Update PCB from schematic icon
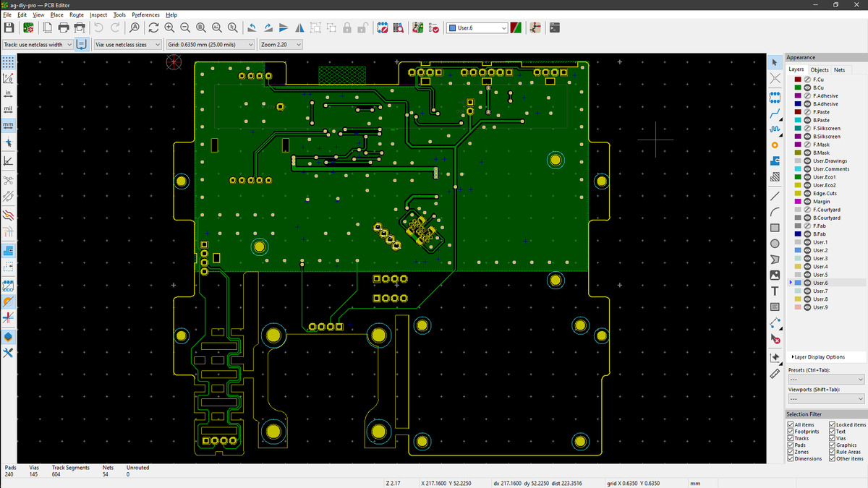 click(417, 27)
